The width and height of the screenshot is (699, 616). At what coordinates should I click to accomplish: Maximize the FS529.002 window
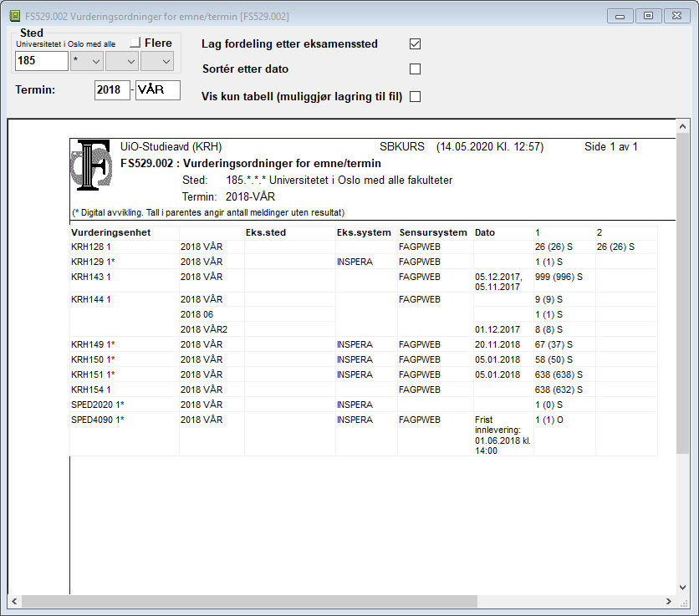pyautogui.click(x=648, y=16)
